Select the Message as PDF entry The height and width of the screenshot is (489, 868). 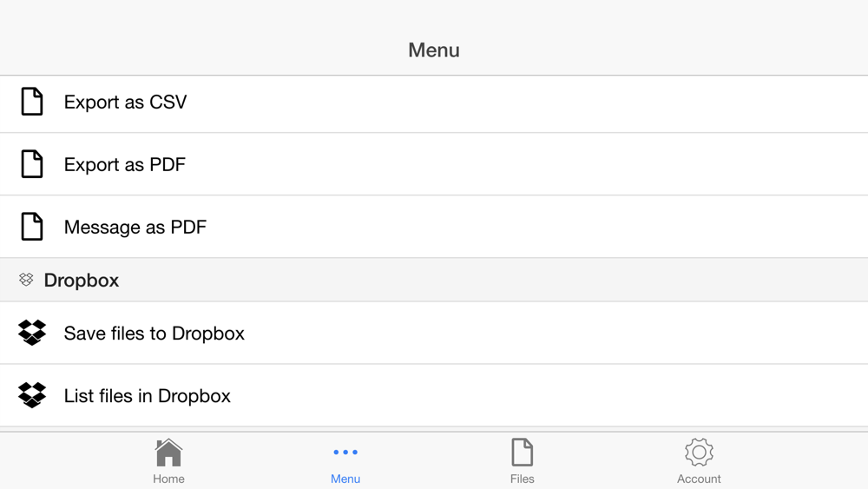coord(434,227)
